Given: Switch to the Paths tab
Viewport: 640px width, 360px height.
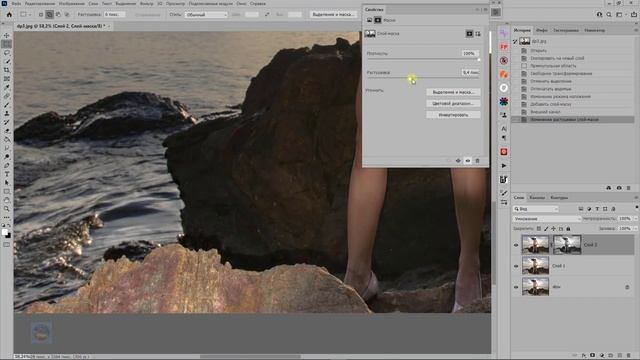Looking at the screenshot, I should click(559, 198).
